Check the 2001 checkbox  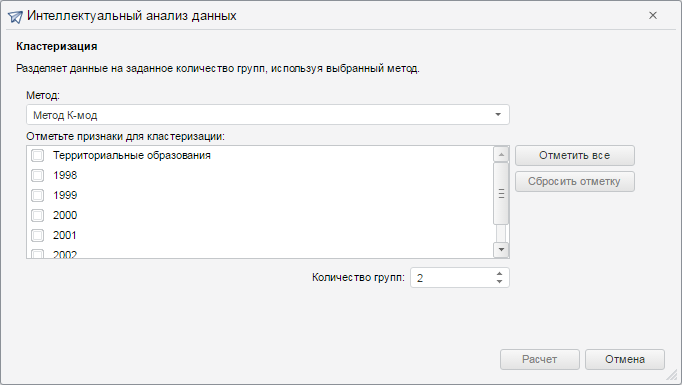[37, 235]
